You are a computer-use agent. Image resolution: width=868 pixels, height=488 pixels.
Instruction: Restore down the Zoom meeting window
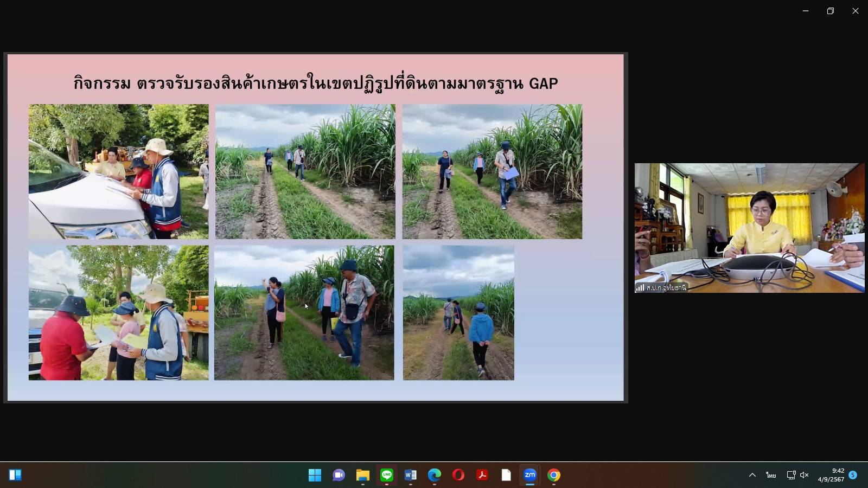pos(831,11)
